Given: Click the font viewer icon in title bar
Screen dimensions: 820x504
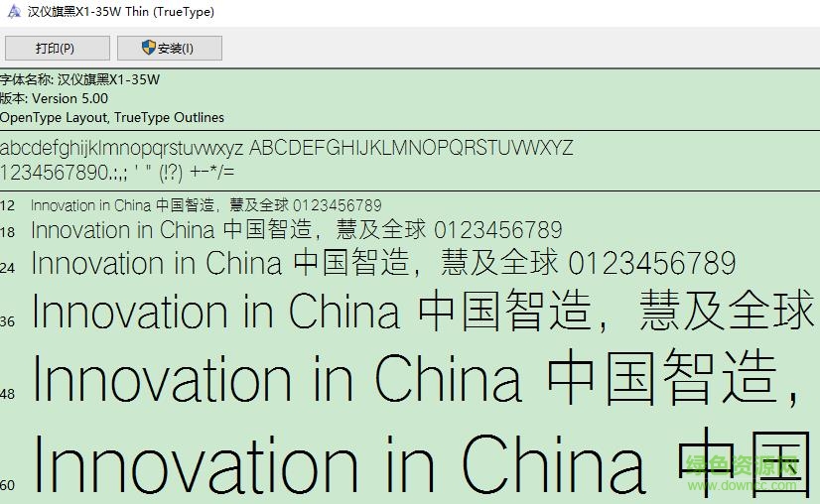Looking at the screenshot, I should (x=14, y=11).
